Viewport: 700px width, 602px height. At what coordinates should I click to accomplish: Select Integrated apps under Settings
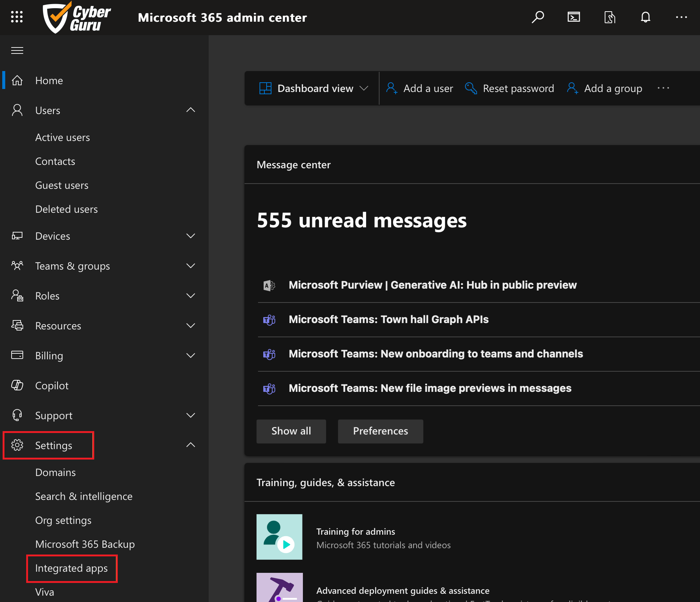(71, 568)
